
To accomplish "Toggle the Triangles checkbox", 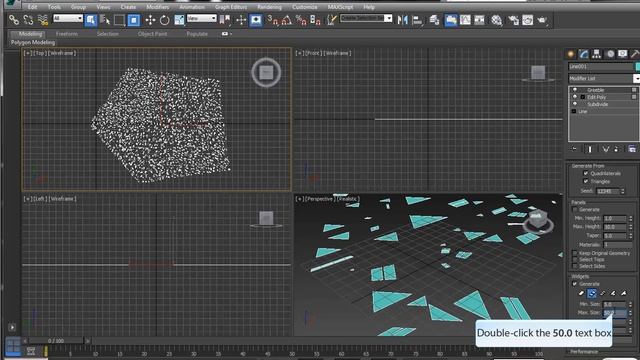I will tap(586, 181).
